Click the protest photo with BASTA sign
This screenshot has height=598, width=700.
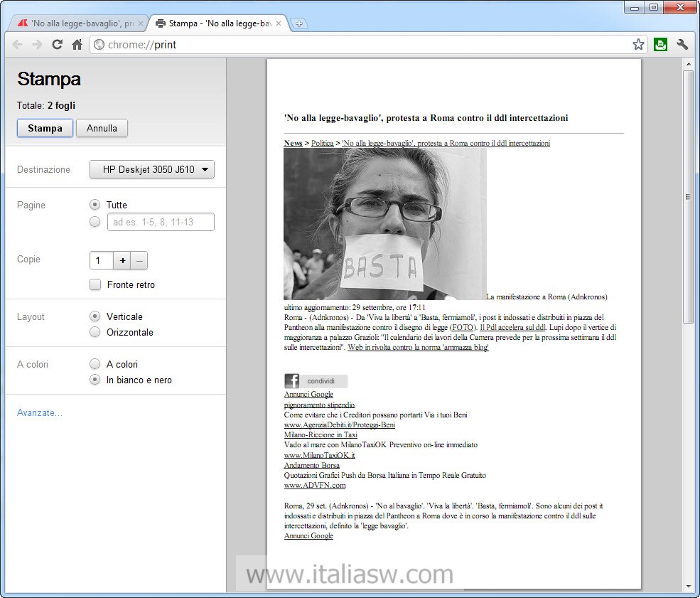point(384,224)
